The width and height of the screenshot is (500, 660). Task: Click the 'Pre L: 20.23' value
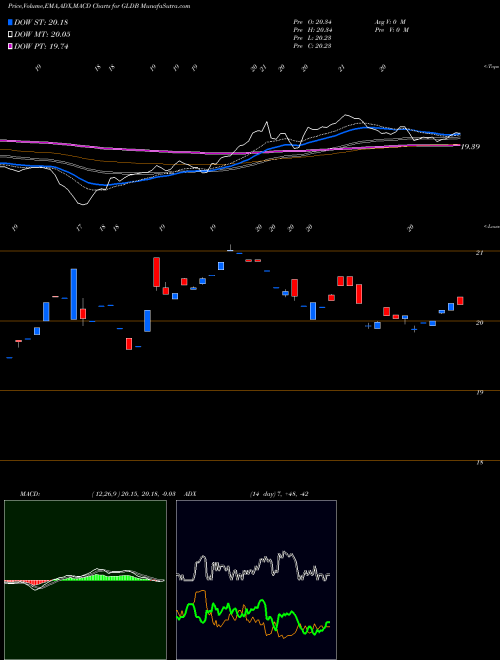312,38
